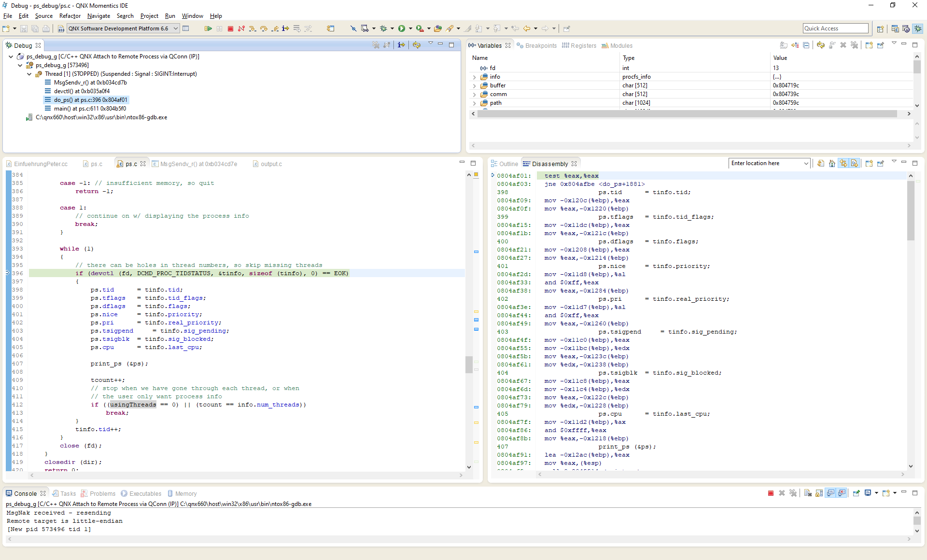The image size is (927, 560).
Task: Expand the info variable node
Action: point(474,77)
